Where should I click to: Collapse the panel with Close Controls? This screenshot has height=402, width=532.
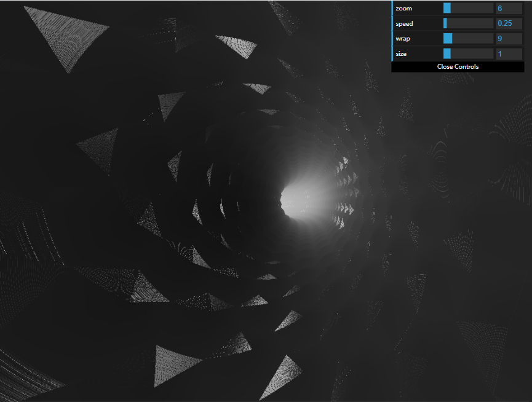coord(458,66)
